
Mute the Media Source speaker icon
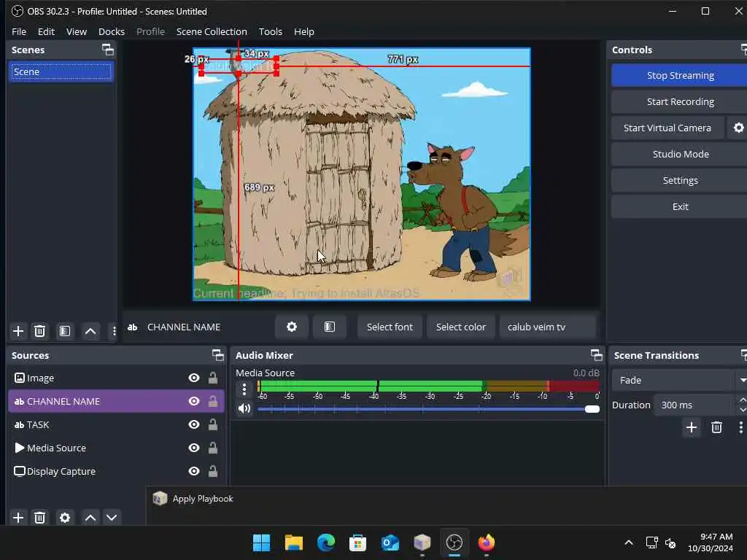pyautogui.click(x=244, y=408)
